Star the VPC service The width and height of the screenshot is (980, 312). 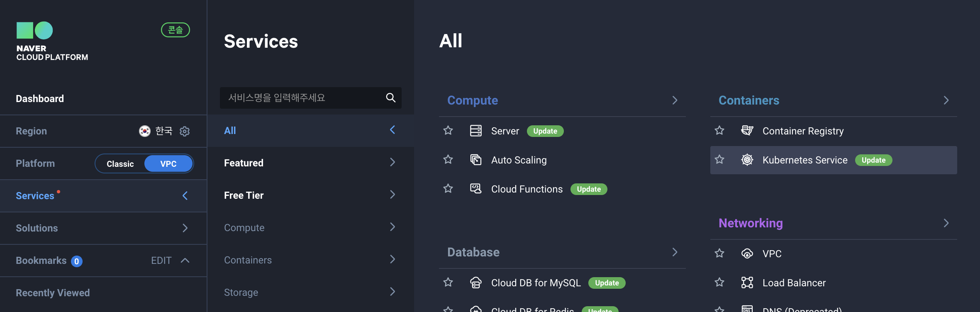pyautogui.click(x=719, y=253)
